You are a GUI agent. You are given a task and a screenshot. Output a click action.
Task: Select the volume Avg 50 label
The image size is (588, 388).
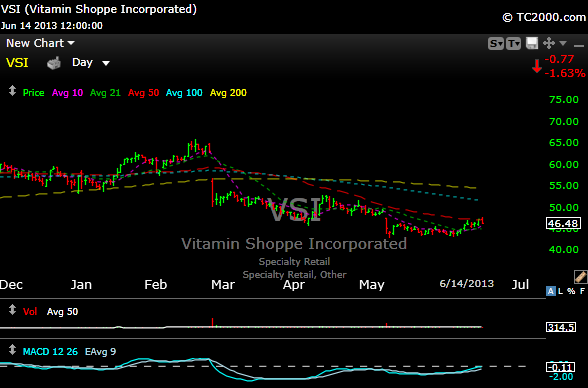[62, 312]
